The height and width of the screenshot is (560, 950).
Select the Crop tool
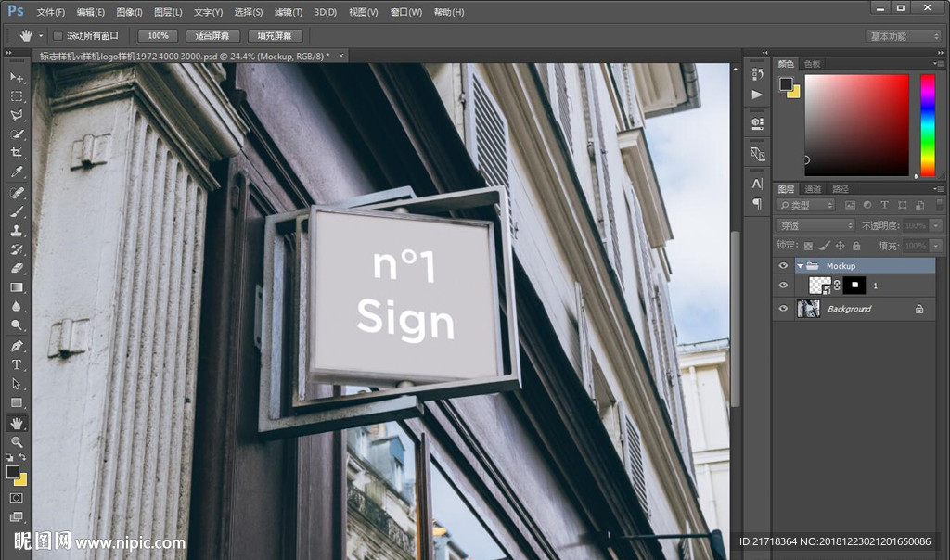click(17, 153)
